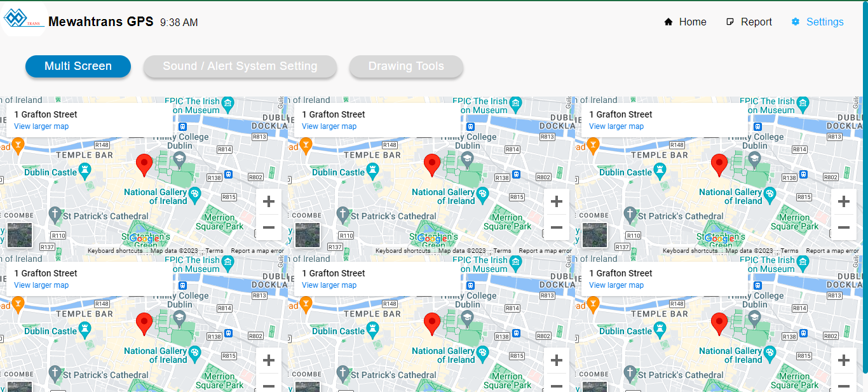Open the Drawing Tools tab
868x392 pixels.
(x=406, y=66)
